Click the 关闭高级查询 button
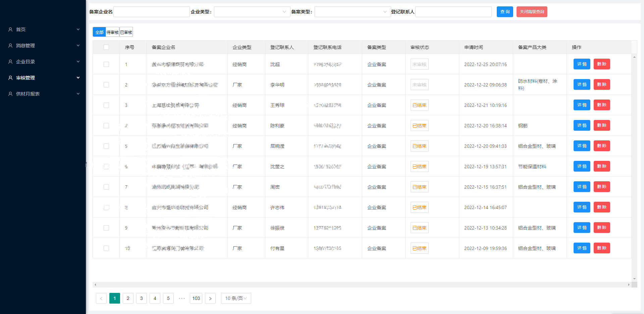This screenshot has height=314, width=644. coord(532,12)
